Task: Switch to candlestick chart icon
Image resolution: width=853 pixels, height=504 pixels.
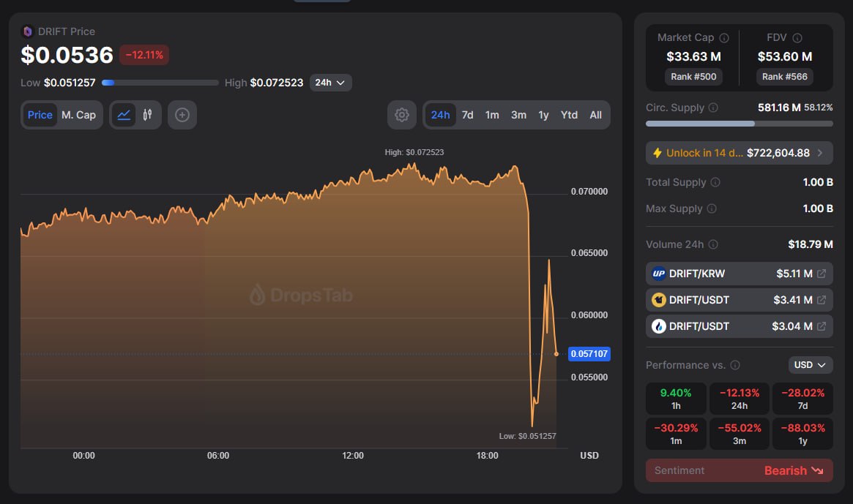Action: point(147,115)
